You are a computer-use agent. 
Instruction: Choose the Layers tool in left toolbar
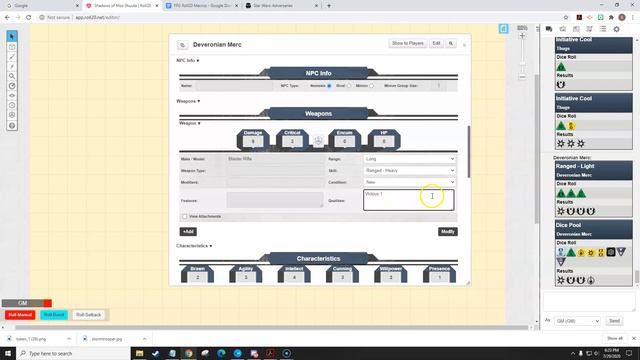[12, 47]
